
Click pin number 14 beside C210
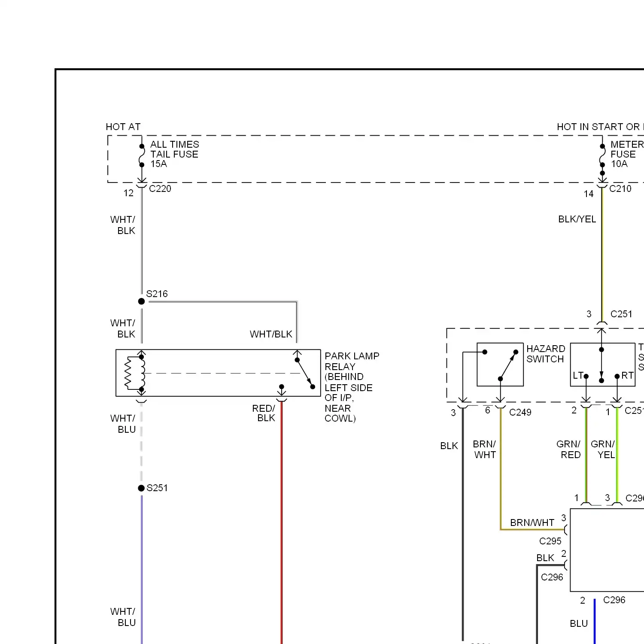(x=589, y=194)
